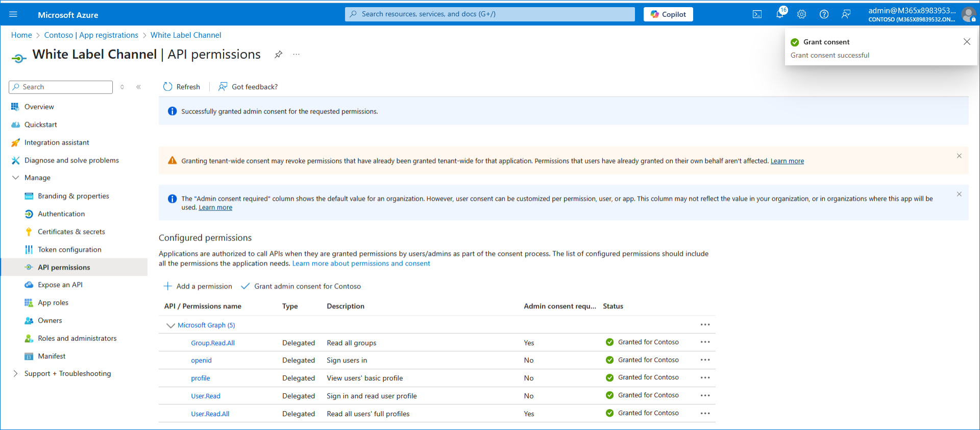Collapse the Manage section
The width and height of the screenshot is (980, 430).
pos(15,178)
